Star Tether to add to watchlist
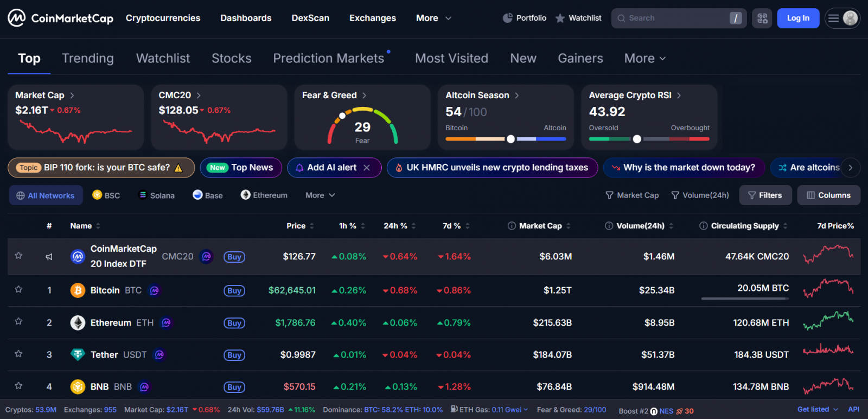This screenshot has height=419, width=868. click(x=18, y=354)
